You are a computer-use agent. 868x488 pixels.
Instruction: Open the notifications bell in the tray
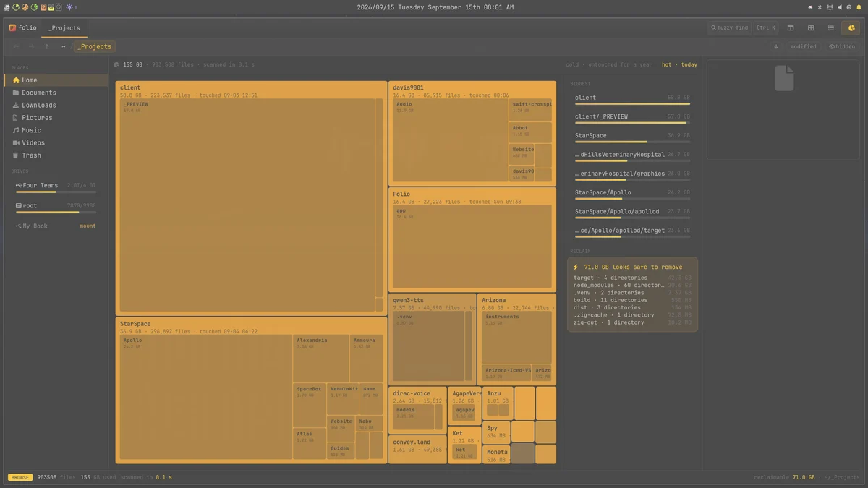[x=859, y=7]
